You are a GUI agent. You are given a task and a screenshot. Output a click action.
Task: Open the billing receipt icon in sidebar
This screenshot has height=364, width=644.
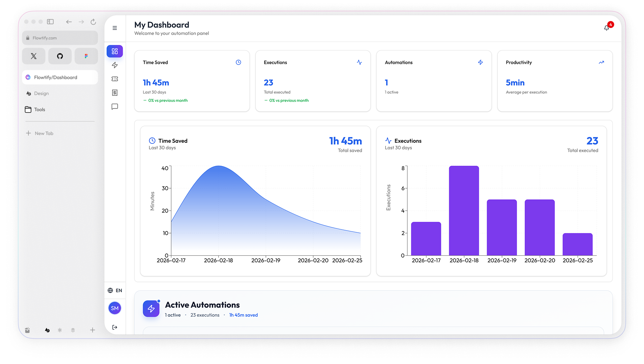(x=115, y=93)
